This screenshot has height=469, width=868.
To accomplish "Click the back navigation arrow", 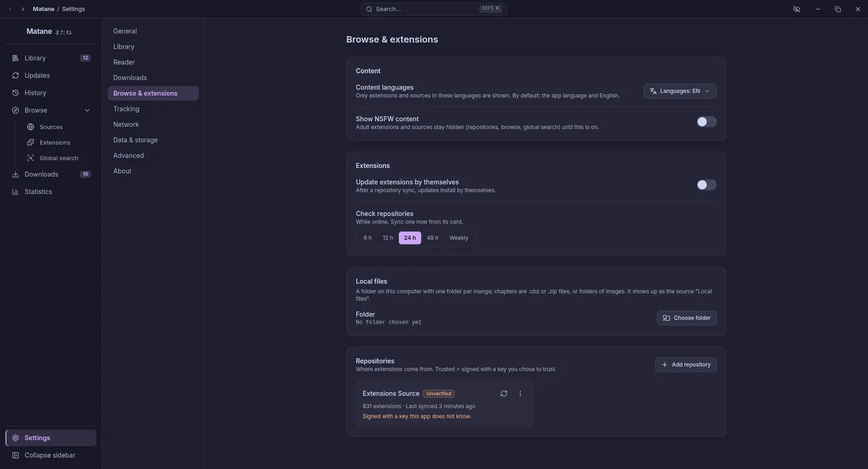I will pyautogui.click(x=10, y=9).
